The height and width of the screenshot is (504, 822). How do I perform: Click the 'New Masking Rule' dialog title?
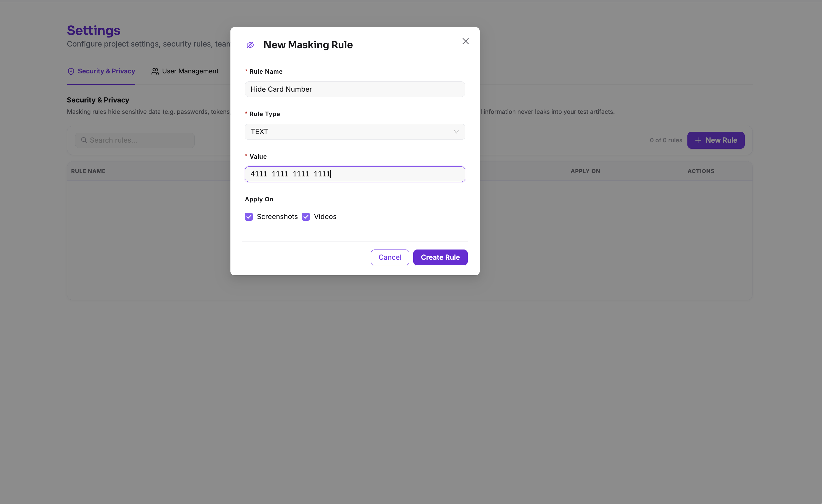(x=308, y=45)
